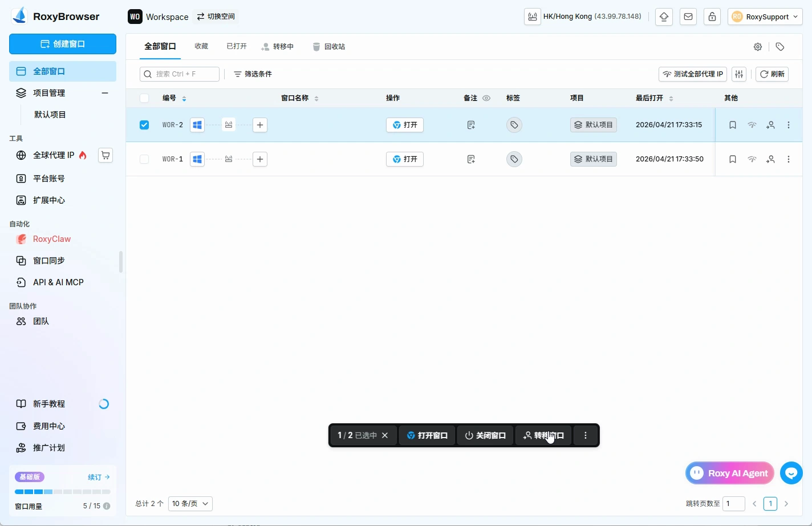Click the 创建窗口 button
The height and width of the screenshot is (526, 812).
point(63,44)
